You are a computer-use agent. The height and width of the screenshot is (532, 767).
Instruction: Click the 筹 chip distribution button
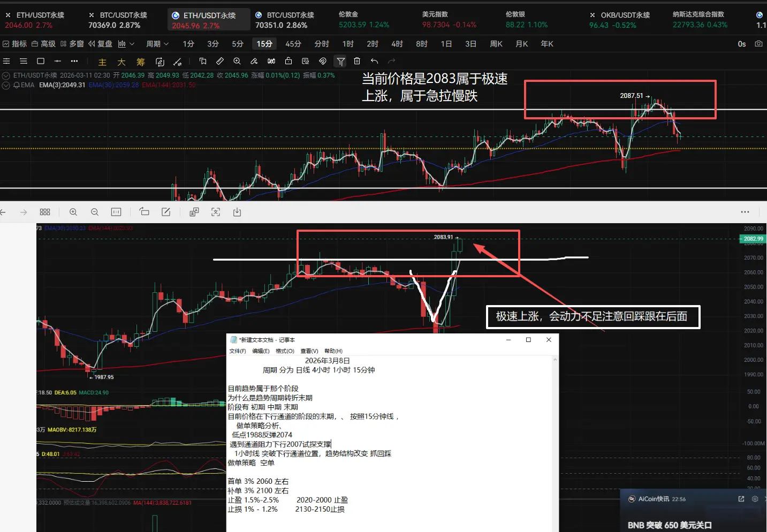tap(141, 62)
